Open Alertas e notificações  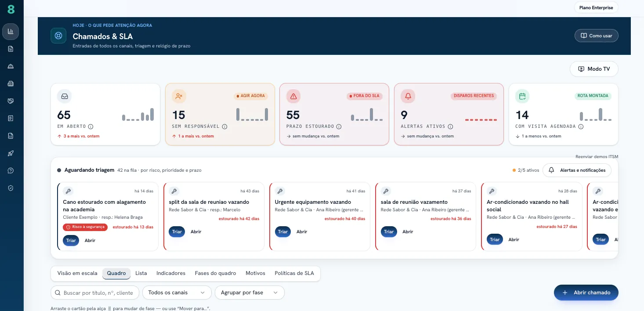577,170
